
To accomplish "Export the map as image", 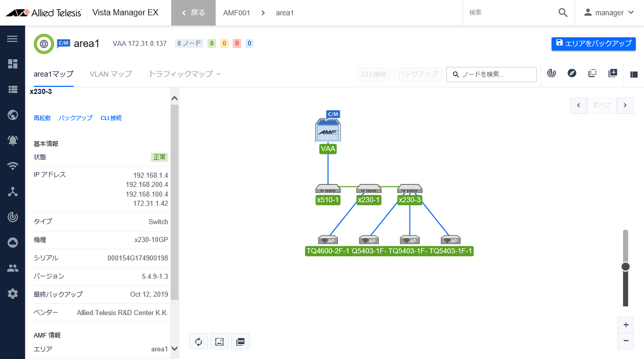I will click(x=219, y=342).
